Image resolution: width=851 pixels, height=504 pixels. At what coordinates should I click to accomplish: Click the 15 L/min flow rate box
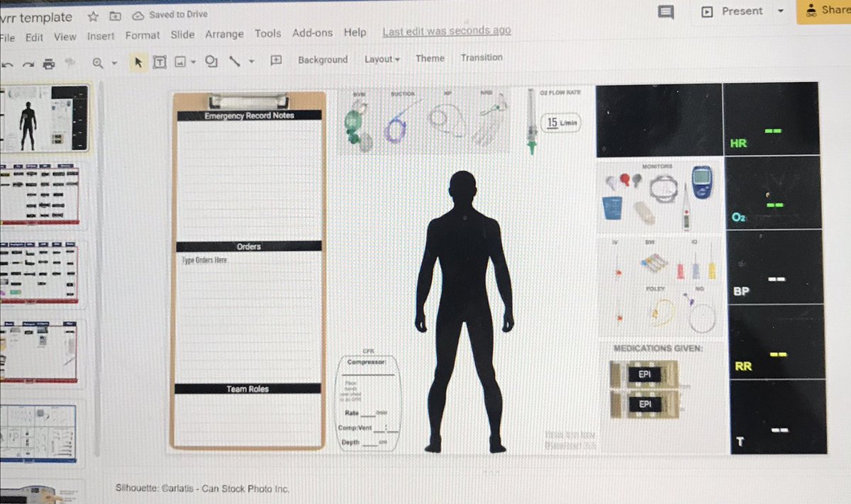562,123
